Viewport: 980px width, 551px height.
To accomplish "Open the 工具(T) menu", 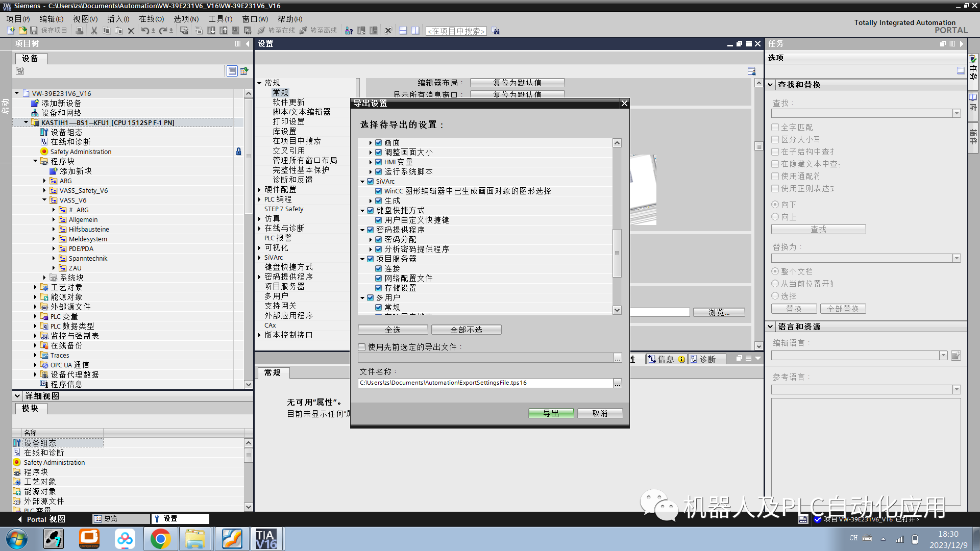I will tap(220, 19).
